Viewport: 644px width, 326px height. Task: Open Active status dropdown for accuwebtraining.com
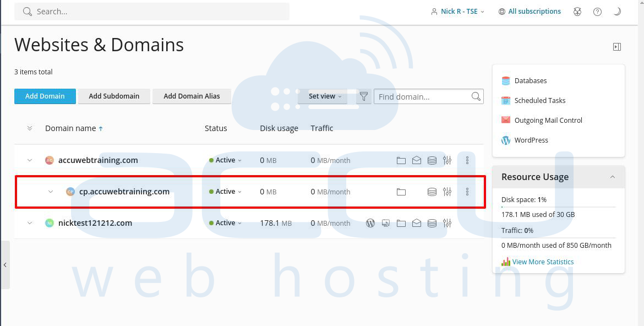tap(225, 160)
